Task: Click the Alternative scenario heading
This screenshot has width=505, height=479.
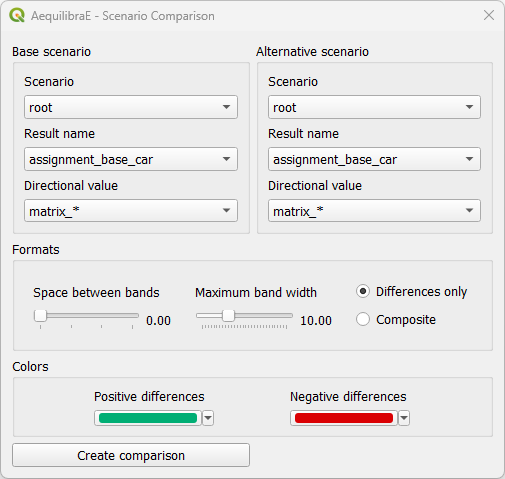Action: click(x=312, y=52)
